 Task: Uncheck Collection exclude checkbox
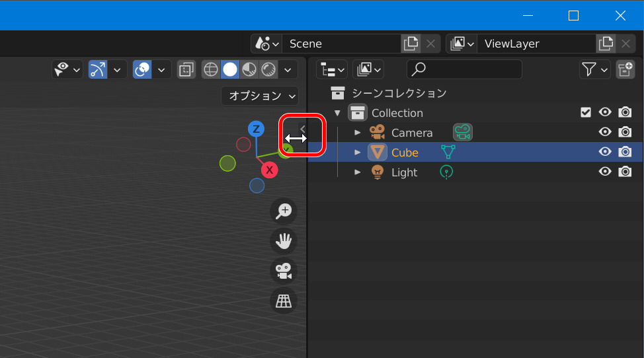click(586, 112)
